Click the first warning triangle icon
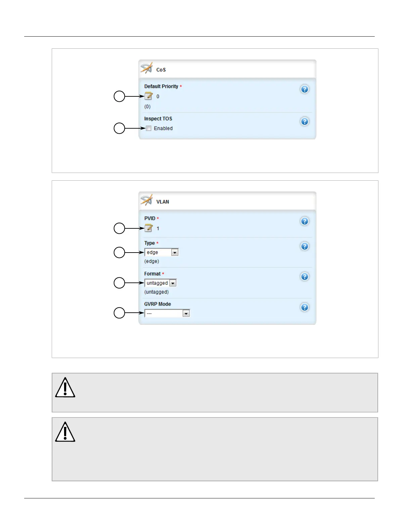This screenshot has width=411, height=532. click(65, 388)
